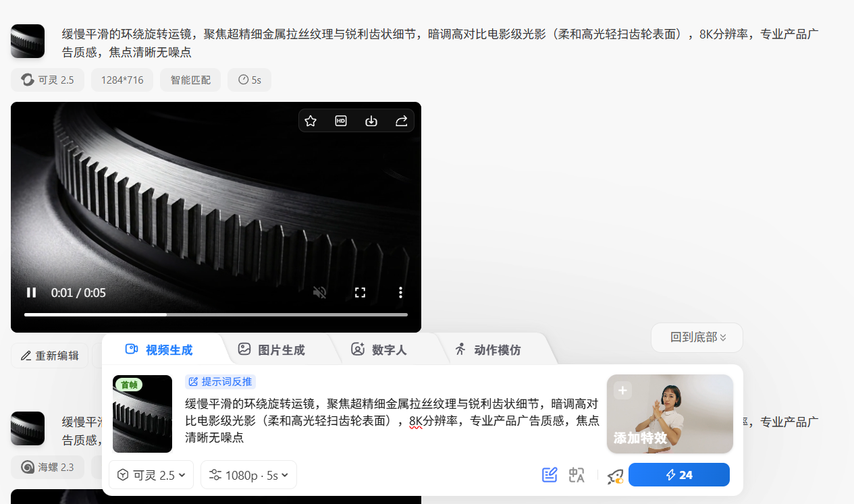
Task: Open the video's three-dot options menu
Action: (400, 292)
